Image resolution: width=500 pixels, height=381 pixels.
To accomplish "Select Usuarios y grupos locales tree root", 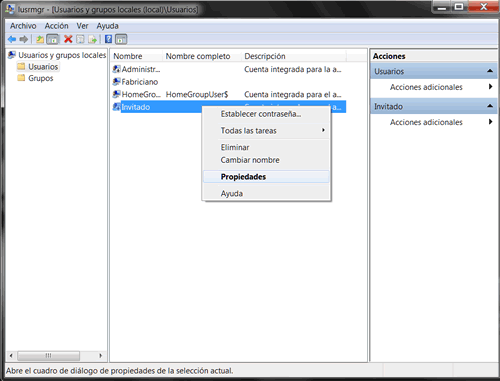I will pos(62,55).
